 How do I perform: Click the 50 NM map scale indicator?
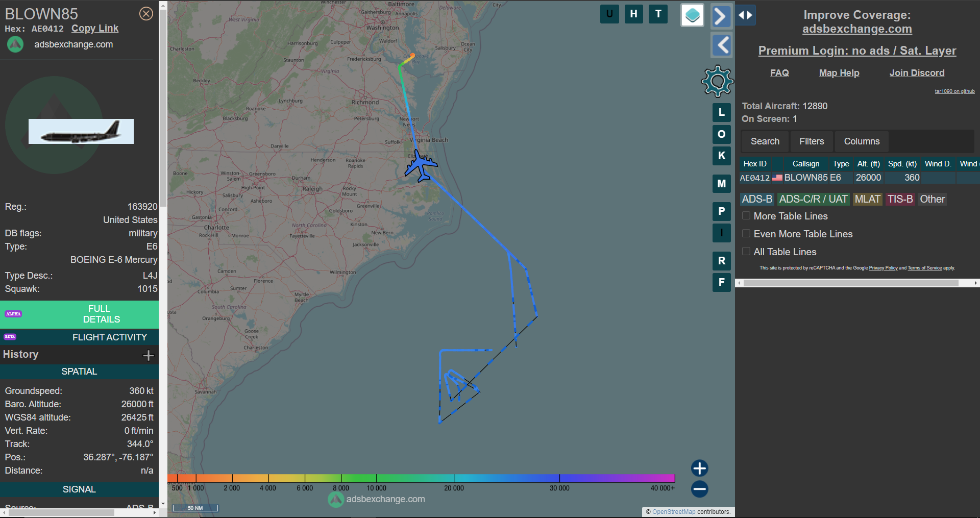point(195,508)
